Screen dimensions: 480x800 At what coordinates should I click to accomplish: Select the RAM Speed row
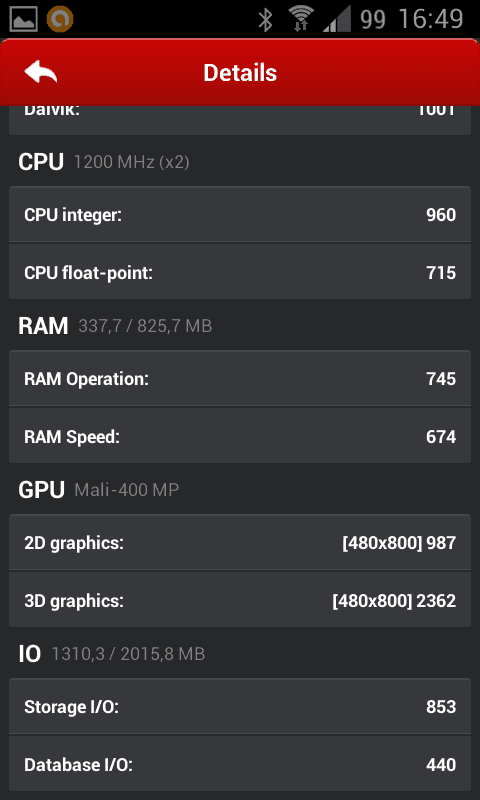[x=240, y=436]
